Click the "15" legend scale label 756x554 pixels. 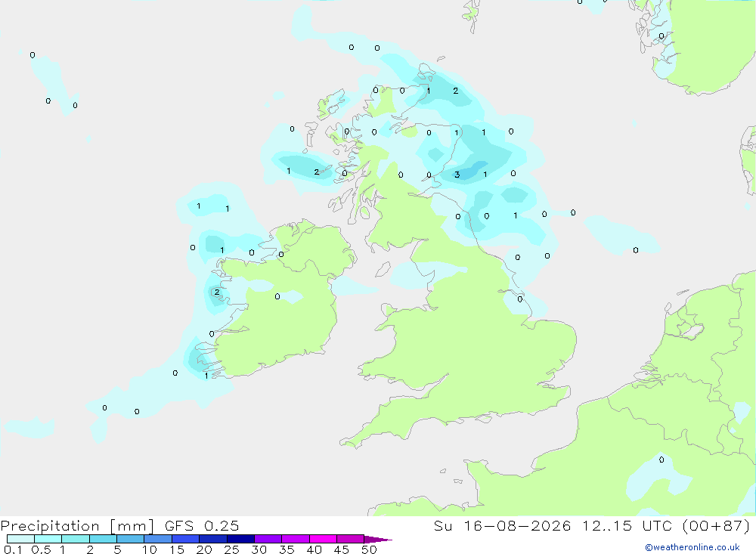[177, 549]
